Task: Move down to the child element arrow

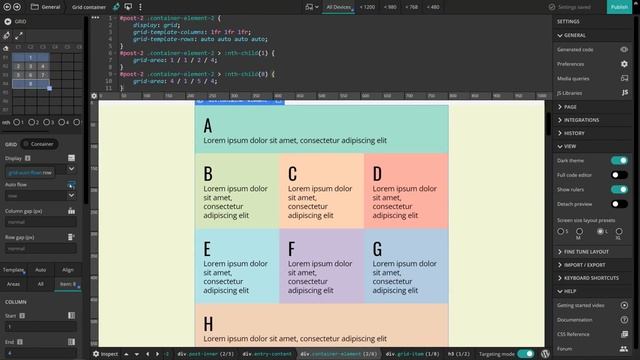Action: [137, 354]
